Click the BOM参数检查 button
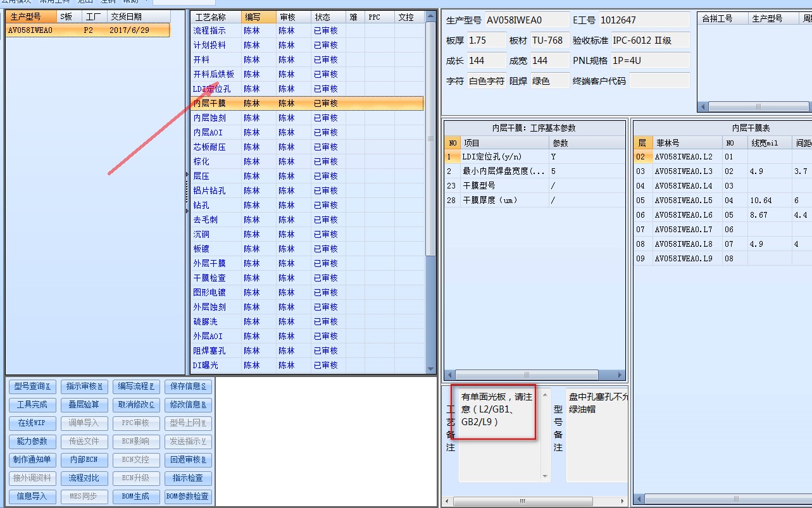Image resolution: width=812 pixels, height=508 pixels. (x=188, y=497)
